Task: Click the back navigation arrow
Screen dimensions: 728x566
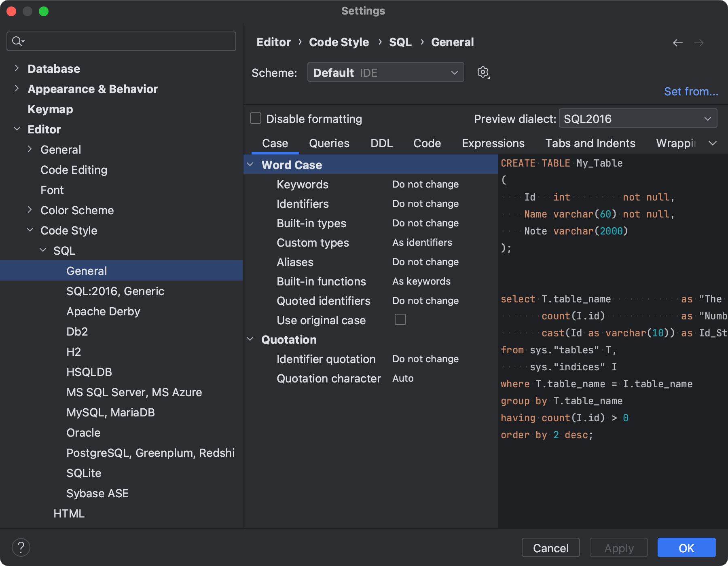Action: 677,42
